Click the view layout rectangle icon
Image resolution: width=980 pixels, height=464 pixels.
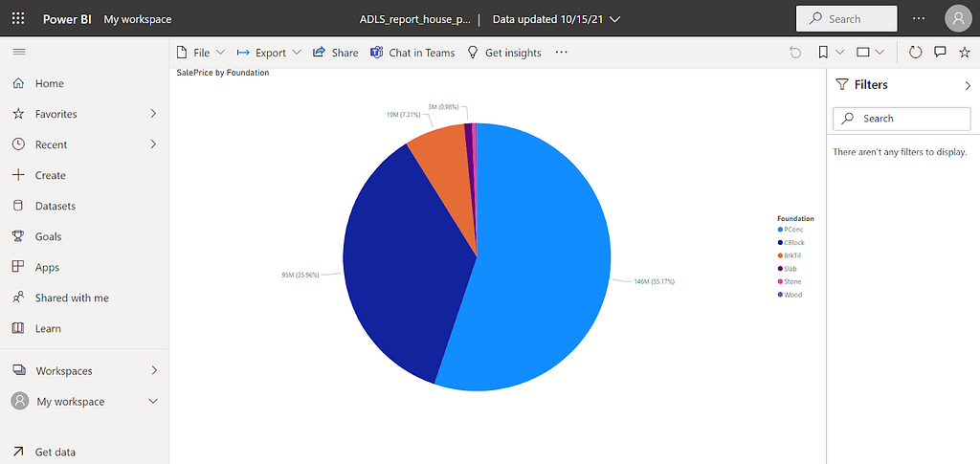863,53
